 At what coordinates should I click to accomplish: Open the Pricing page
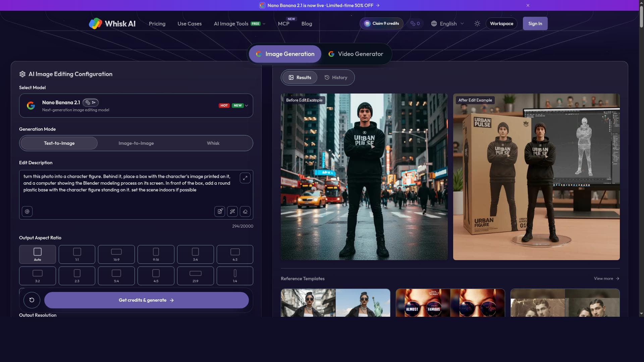pos(157,23)
